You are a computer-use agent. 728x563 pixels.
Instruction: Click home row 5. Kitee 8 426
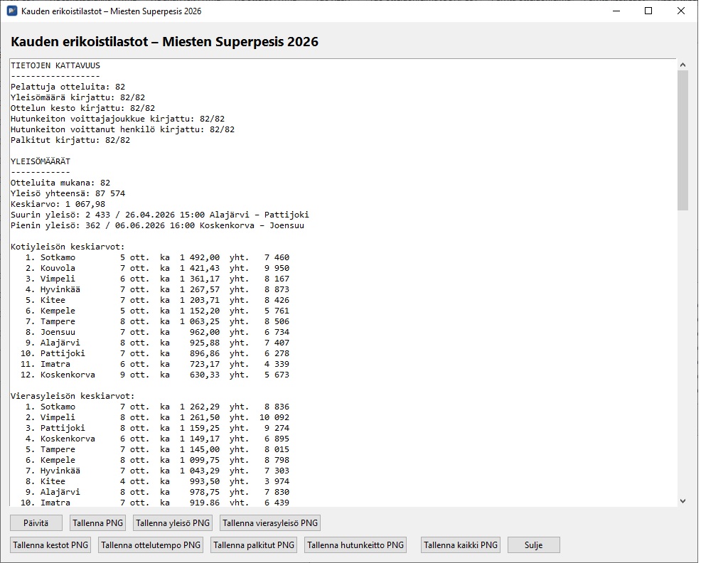point(157,300)
